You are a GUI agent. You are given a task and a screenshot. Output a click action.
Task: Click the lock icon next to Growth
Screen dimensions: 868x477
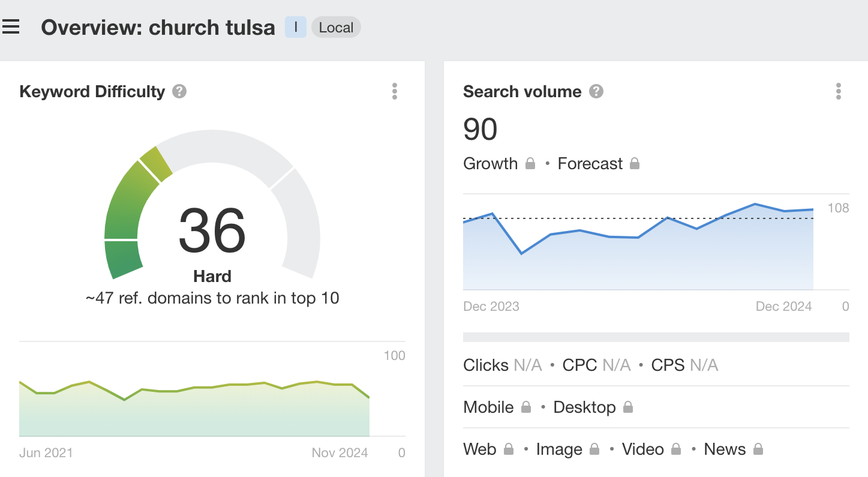pyautogui.click(x=530, y=164)
